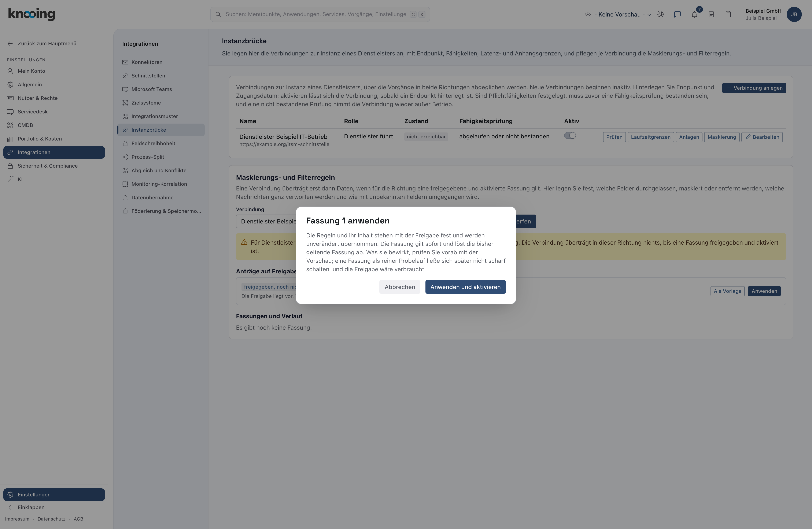Viewport: 812px width, 529px height.
Task: Select Microsoft Teams integration entry
Action: (161, 89)
